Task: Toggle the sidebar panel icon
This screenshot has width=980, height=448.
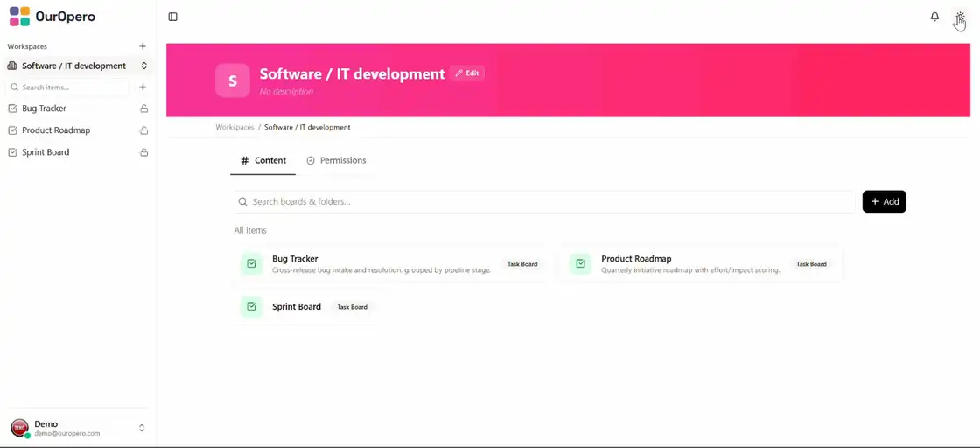Action: pyautogui.click(x=173, y=17)
